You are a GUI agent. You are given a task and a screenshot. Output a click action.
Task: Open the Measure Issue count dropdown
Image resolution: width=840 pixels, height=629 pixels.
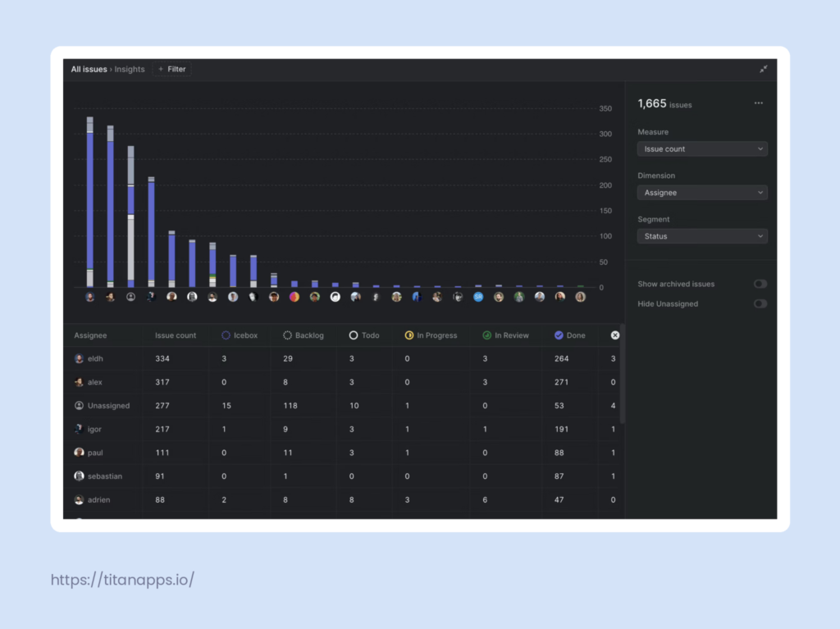pyautogui.click(x=702, y=149)
